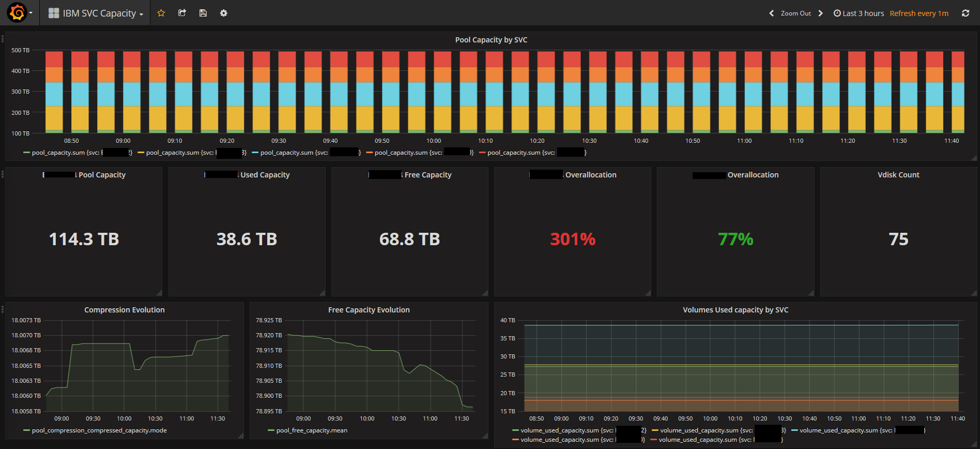The width and height of the screenshot is (980, 449).
Task: Shift time range forward with right chevron
Action: tap(820, 13)
